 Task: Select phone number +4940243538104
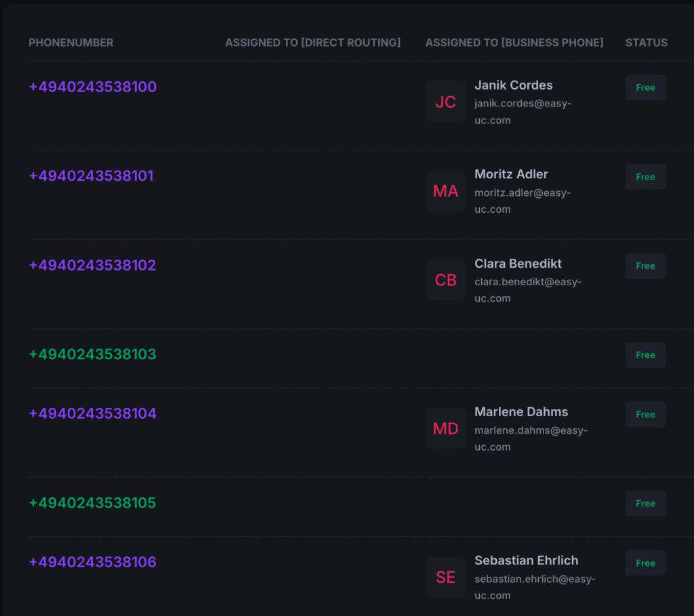92,413
